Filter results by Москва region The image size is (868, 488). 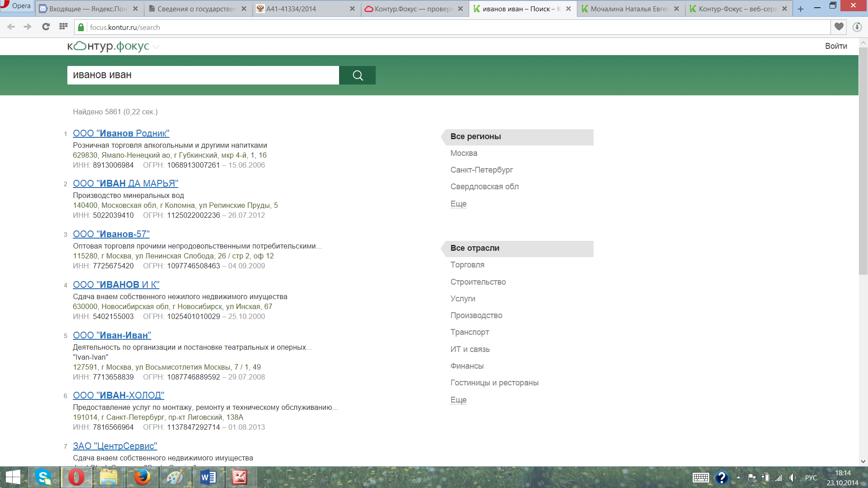(464, 153)
